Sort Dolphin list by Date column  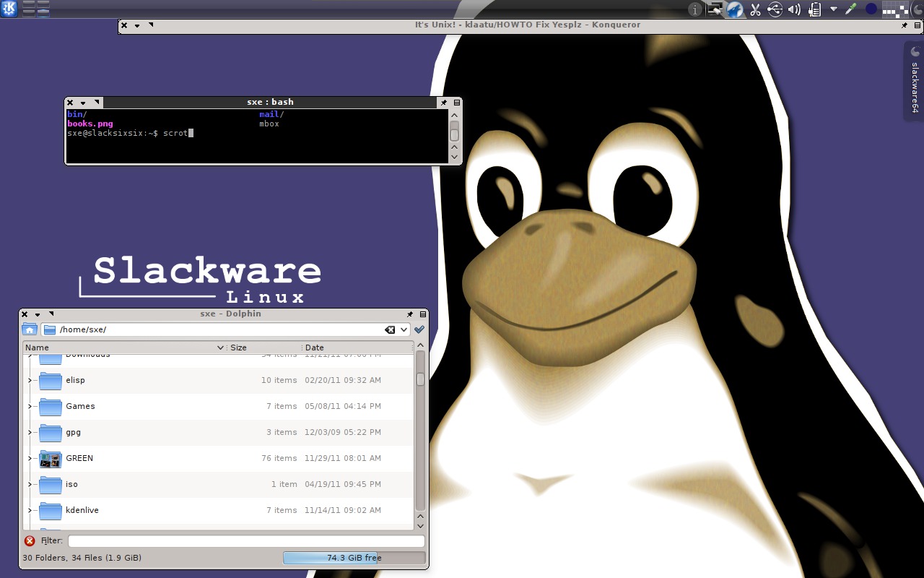(358, 348)
